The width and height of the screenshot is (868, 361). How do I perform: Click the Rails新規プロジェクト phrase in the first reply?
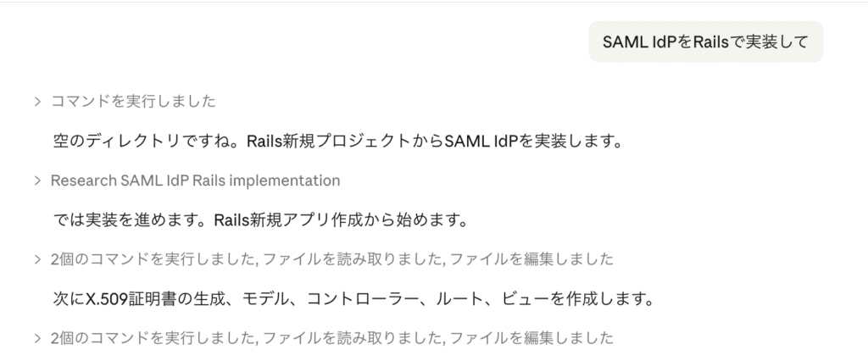[325, 141]
